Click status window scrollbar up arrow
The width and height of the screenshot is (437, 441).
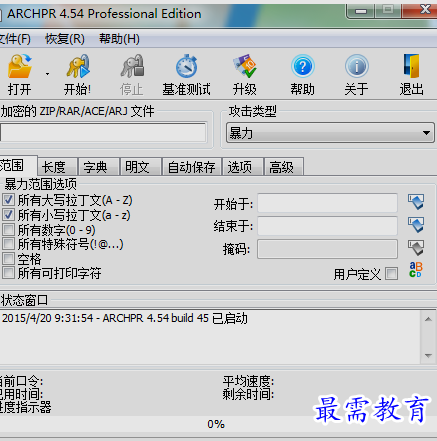(428, 319)
